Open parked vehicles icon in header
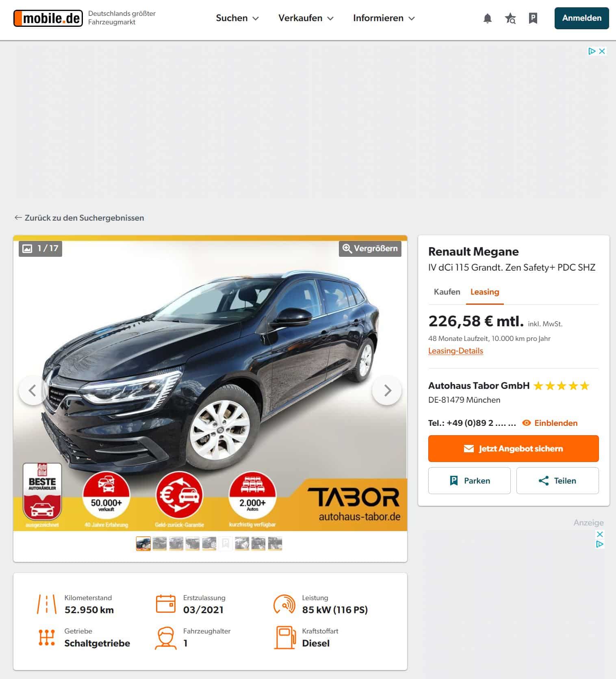Viewport: 616px width, 679px height. click(x=533, y=18)
